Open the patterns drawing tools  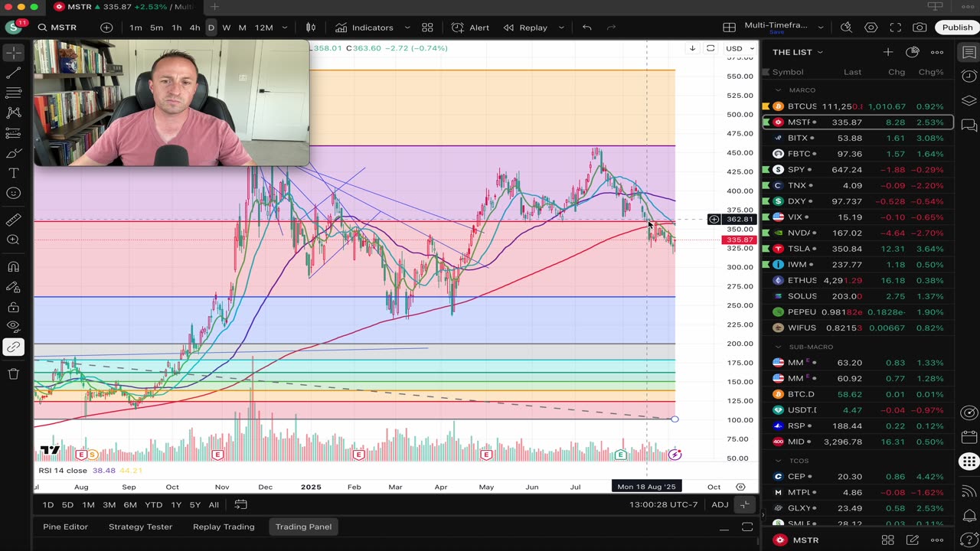click(13, 113)
